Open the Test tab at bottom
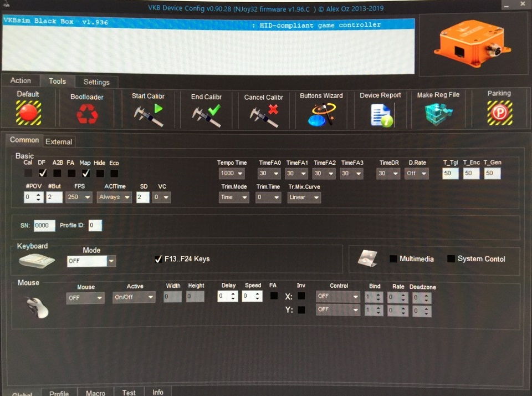The width and height of the screenshot is (532, 396). click(x=129, y=392)
